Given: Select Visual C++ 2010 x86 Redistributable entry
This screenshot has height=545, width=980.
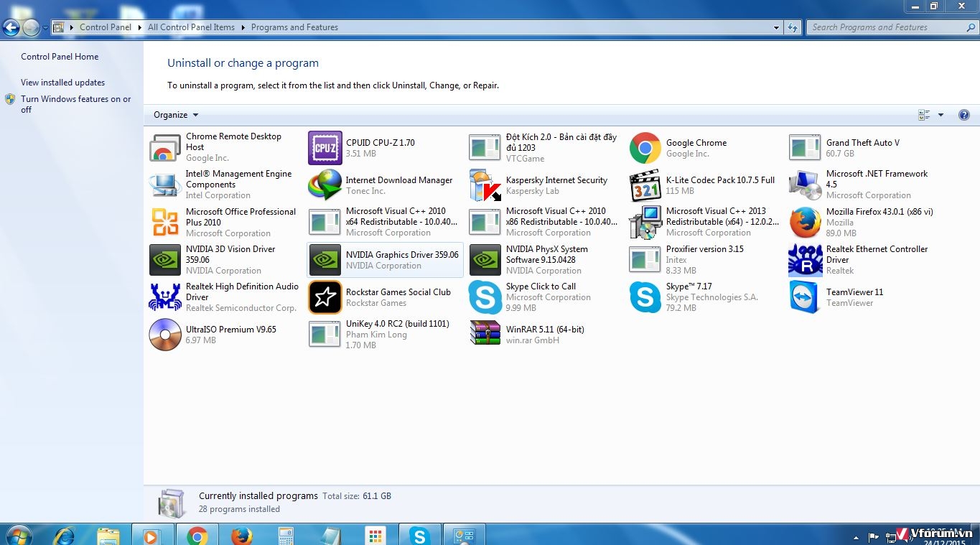Looking at the screenshot, I should (546, 222).
